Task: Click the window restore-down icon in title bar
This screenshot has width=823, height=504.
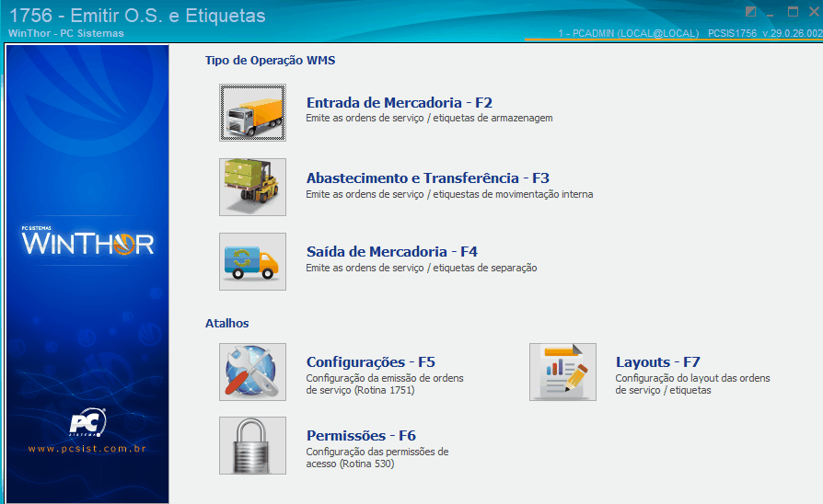Action: (750, 12)
